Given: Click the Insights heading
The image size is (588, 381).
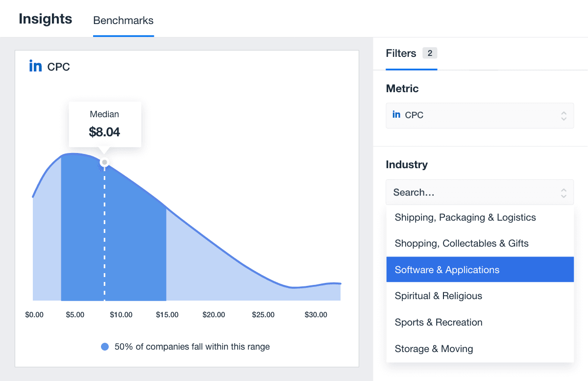Looking at the screenshot, I should [46, 19].
